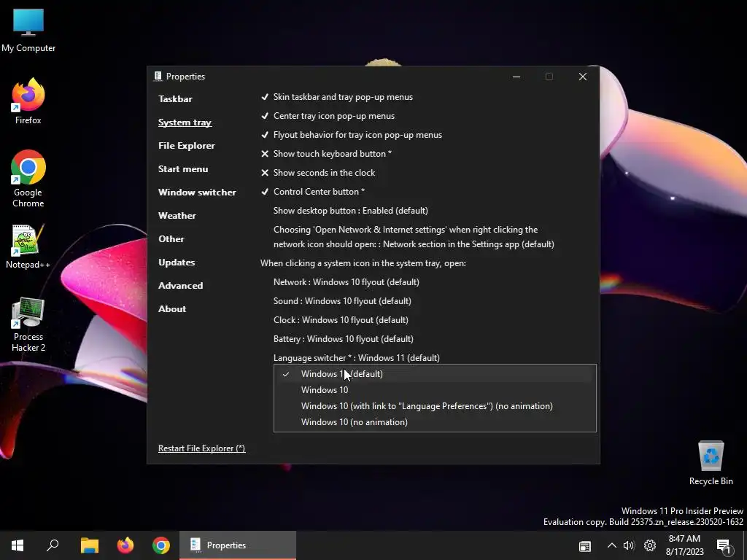Switch to the Taskbar section
Viewport: 747px width, 560px height.
[175, 99]
